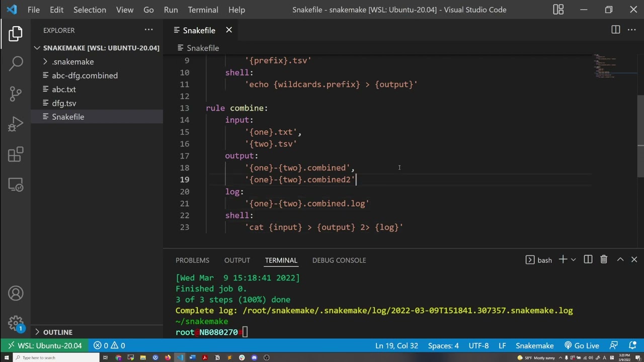Select the bash terminal indicator
Image resolution: width=644 pixels, height=362 pixels.
click(x=538, y=260)
